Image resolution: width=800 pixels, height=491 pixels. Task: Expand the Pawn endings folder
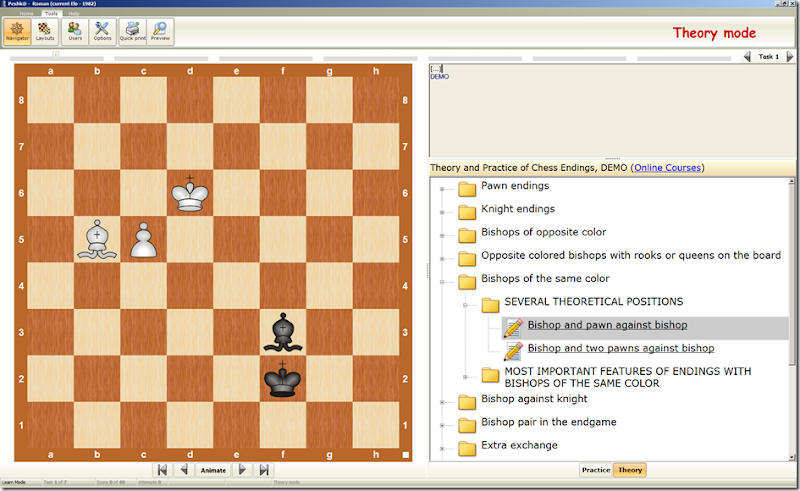point(442,189)
